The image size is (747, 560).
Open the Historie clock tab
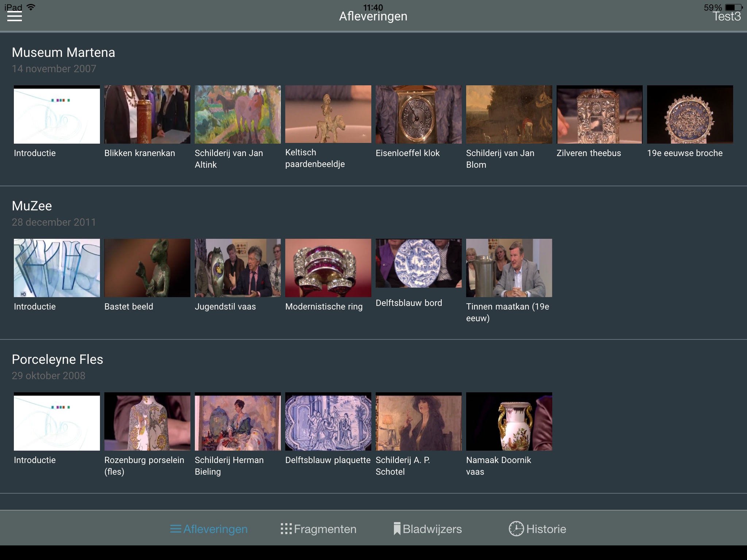click(x=537, y=529)
